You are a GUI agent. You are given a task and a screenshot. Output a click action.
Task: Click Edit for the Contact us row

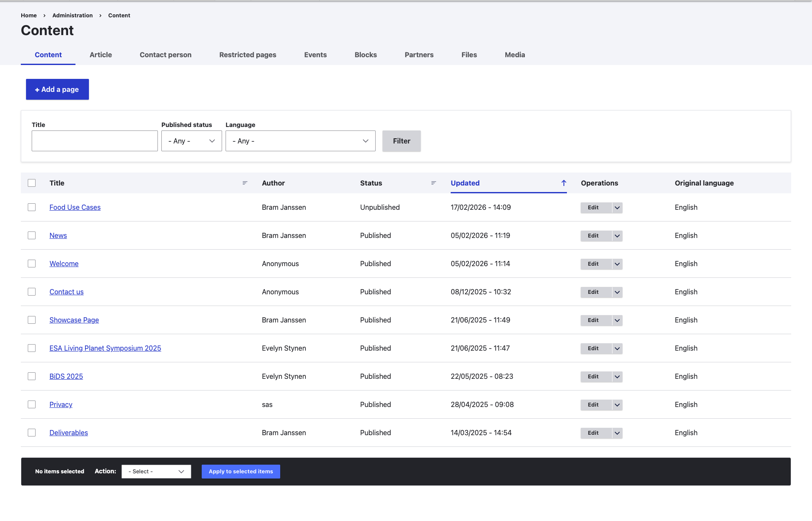click(596, 292)
